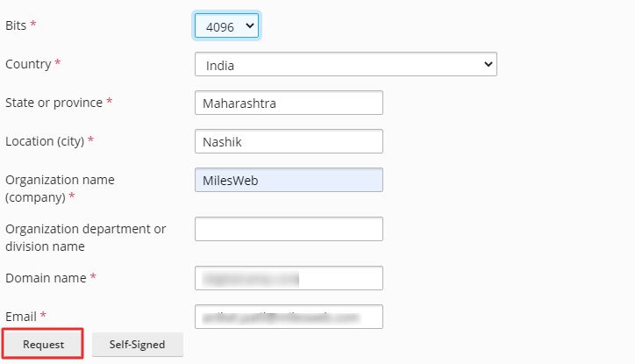Click the Organization name field containing MilesWeb
This screenshot has height=364, width=635.
tap(289, 180)
